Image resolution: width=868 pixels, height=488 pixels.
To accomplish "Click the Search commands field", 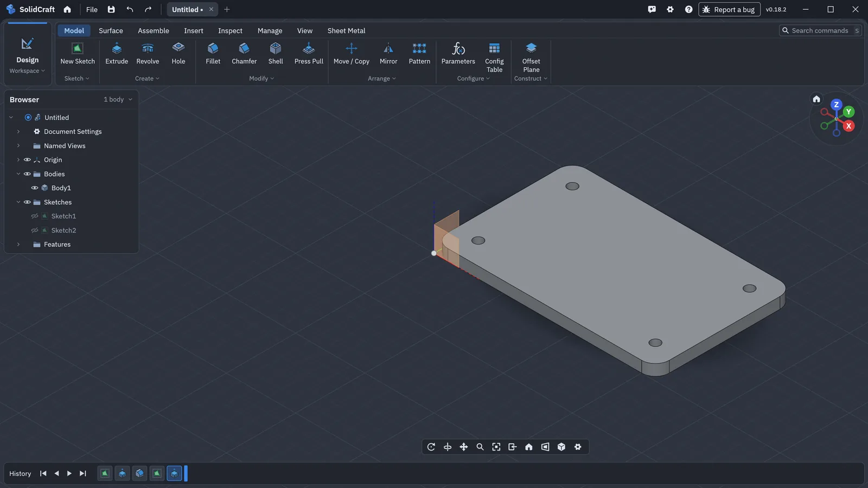I will [820, 30].
